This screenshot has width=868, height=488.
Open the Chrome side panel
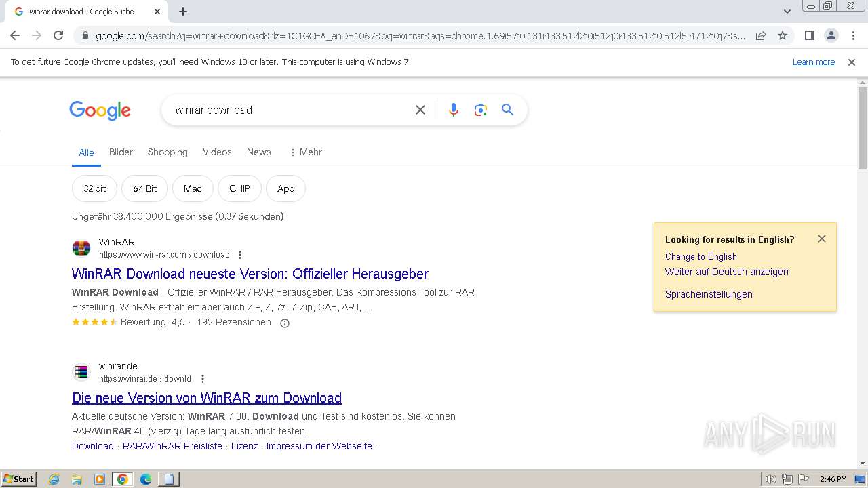coord(809,35)
